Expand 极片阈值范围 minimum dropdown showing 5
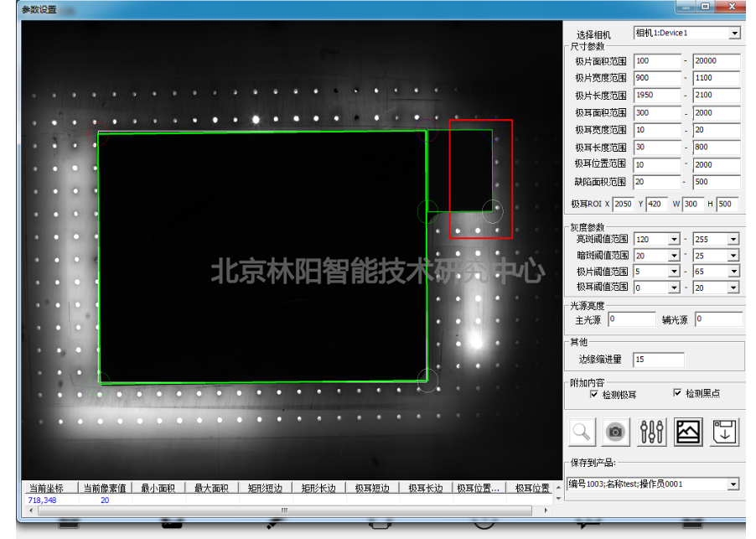The width and height of the screenshot is (756, 539). (674, 272)
